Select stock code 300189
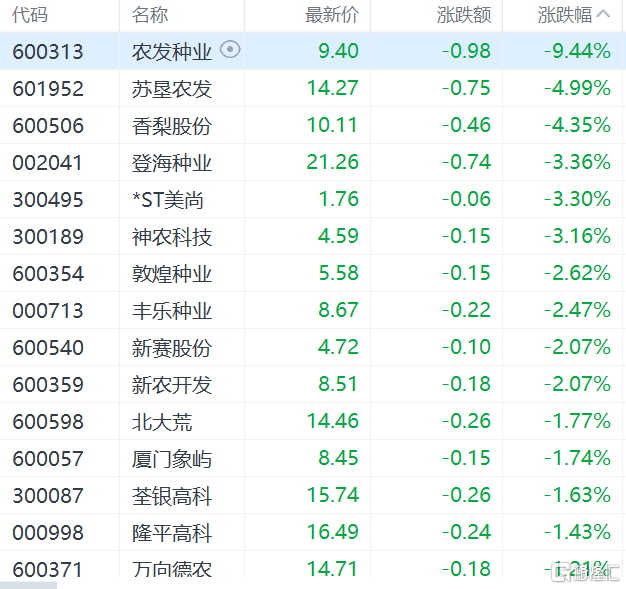 click(x=48, y=236)
